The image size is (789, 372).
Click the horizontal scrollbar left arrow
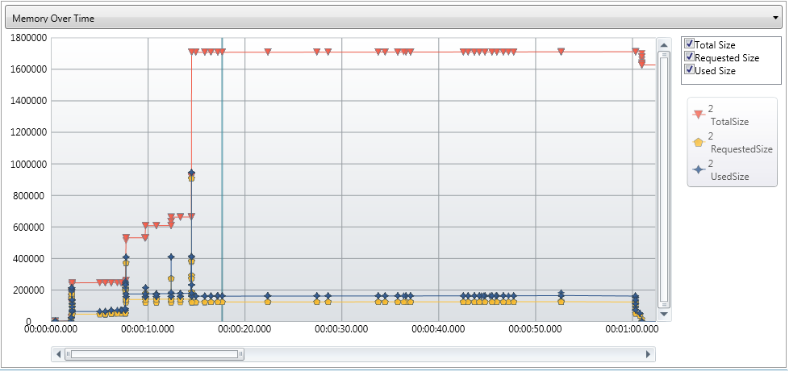[x=58, y=354]
